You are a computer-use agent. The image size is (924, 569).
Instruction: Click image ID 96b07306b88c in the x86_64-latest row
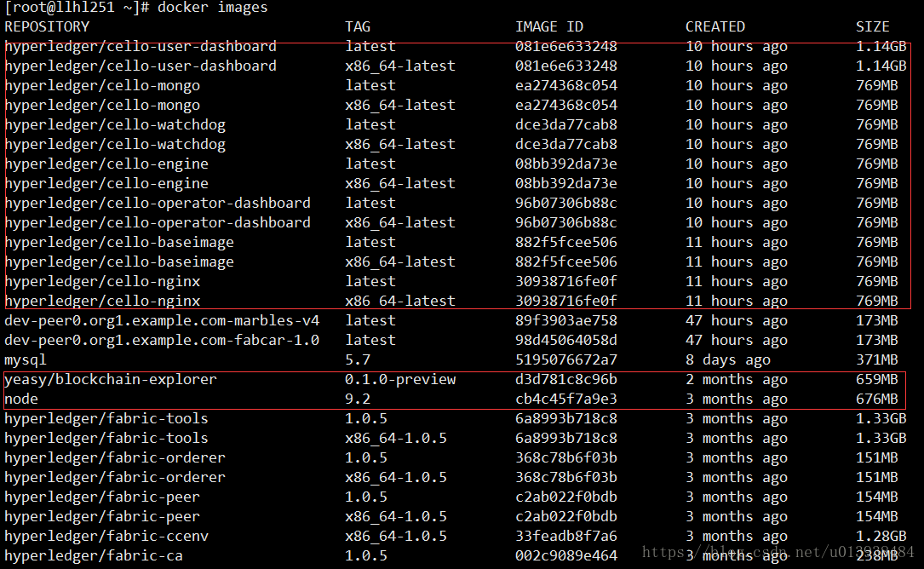[x=566, y=222]
